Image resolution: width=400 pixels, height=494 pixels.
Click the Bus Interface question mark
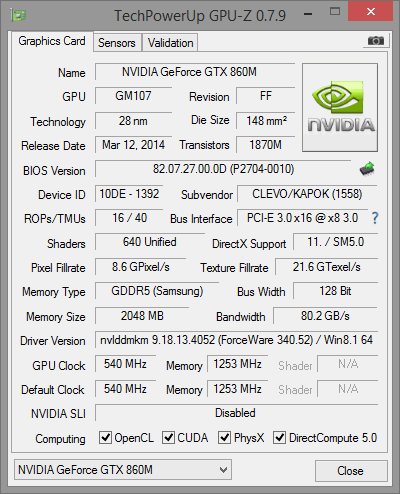coord(375,218)
